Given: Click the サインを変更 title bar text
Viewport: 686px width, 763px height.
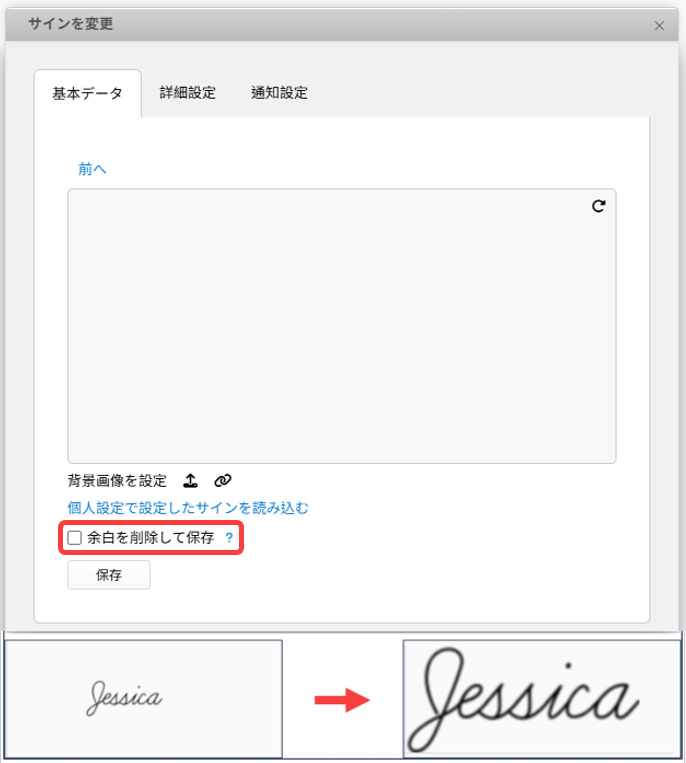Looking at the screenshot, I should tap(71, 23).
